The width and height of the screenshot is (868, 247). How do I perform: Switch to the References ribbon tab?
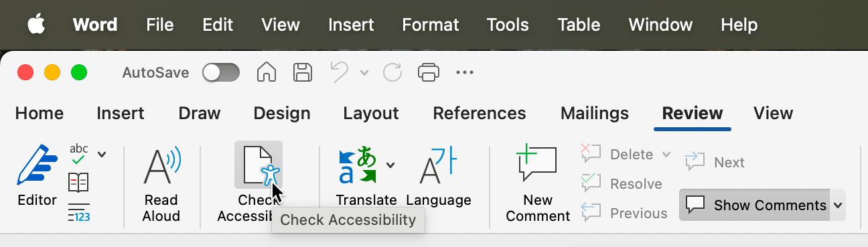(480, 113)
